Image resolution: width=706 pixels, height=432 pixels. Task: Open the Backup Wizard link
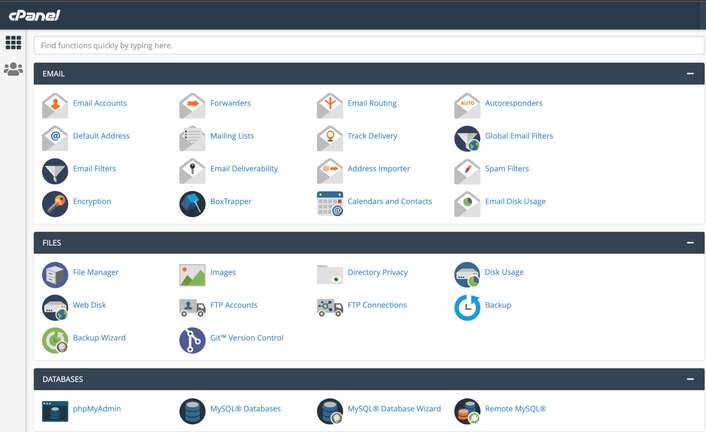(x=99, y=338)
